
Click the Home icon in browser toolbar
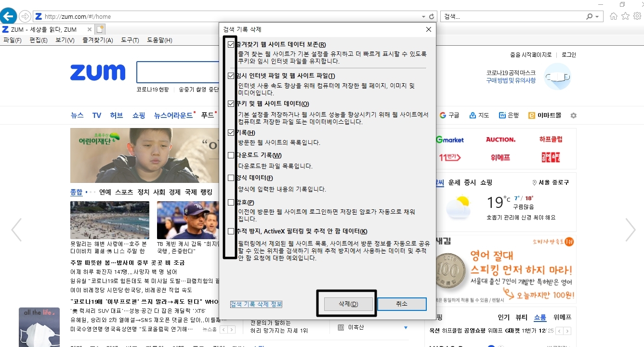point(614,16)
